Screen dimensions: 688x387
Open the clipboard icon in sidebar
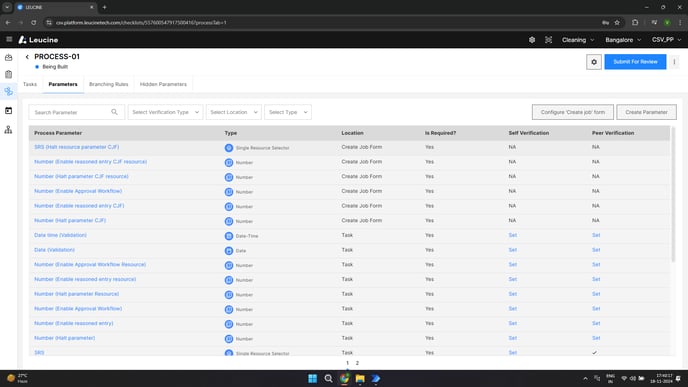pos(8,74)
